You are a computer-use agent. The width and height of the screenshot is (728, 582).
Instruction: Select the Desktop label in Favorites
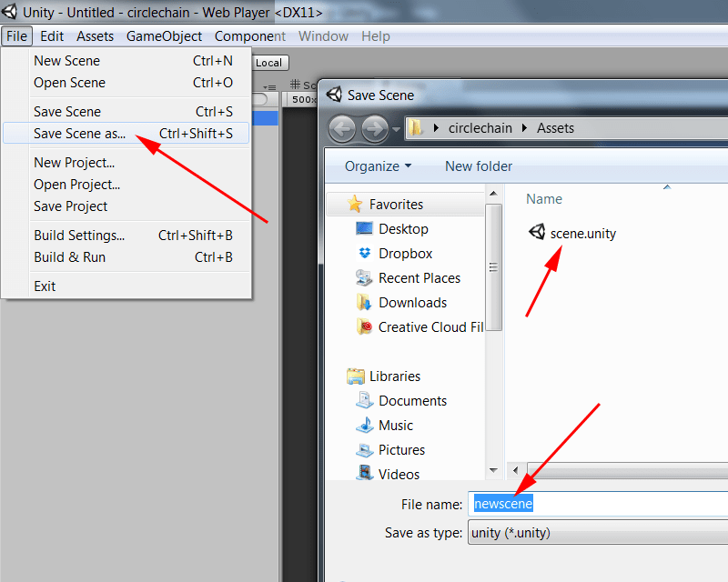(x=403, y=229)
